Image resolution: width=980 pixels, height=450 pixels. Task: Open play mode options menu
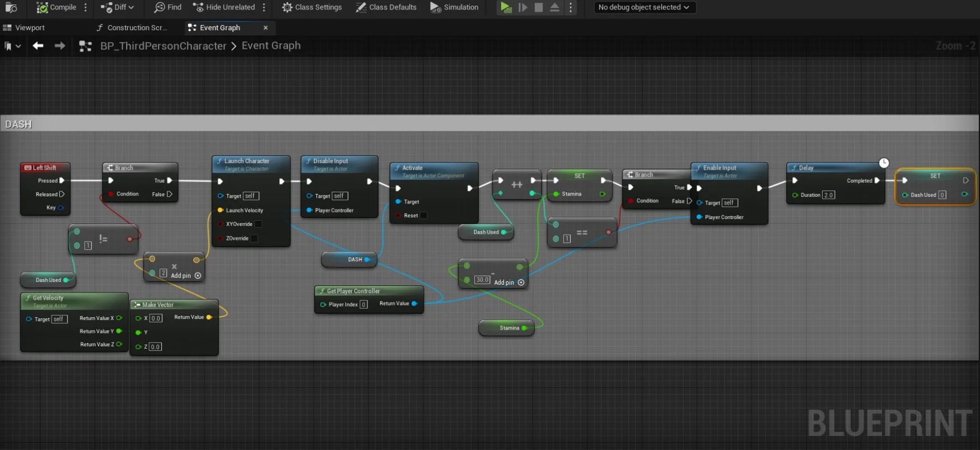coord(571,7)
